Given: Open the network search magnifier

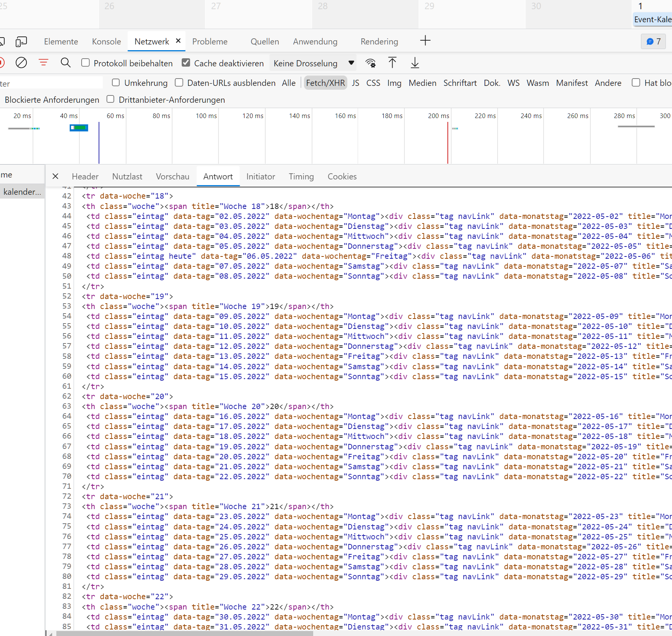Looking at the screenshot, I should 66,62.
